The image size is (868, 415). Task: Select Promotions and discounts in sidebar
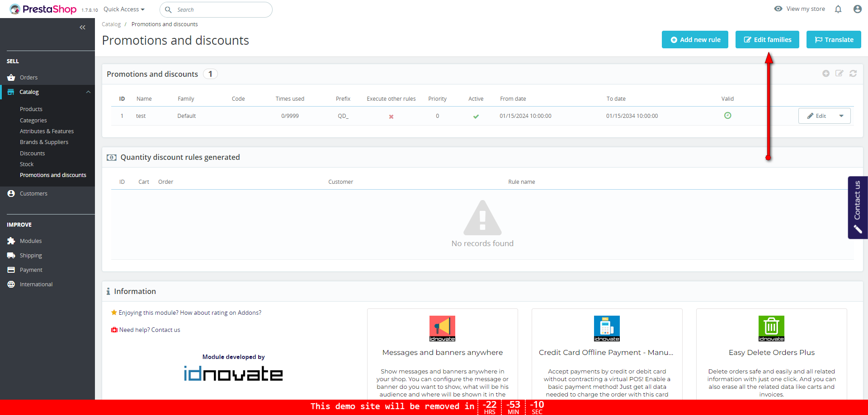(x=53, y=175)
